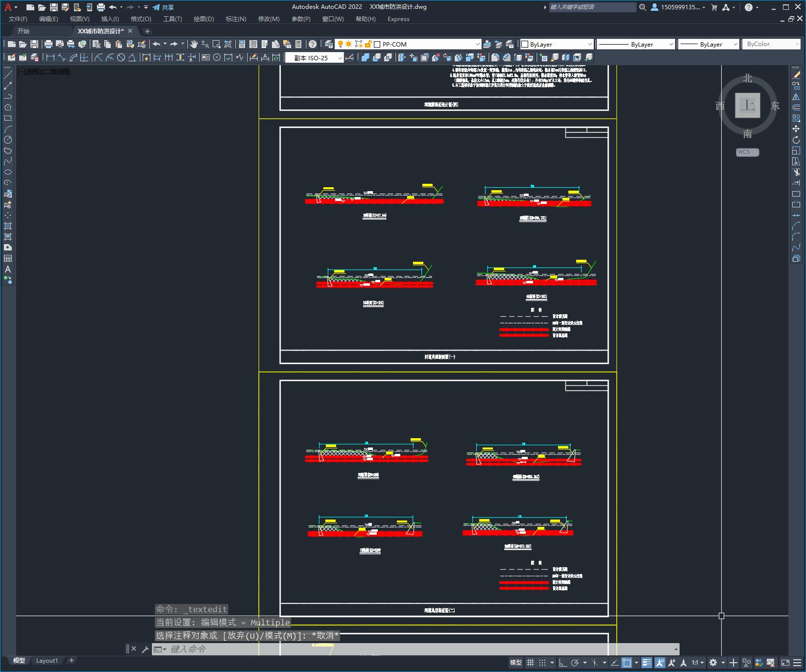This screenshot has height=672, width=806.
Task: Select the Erase tool in Modify toolbar
Action: pos(796,75)
